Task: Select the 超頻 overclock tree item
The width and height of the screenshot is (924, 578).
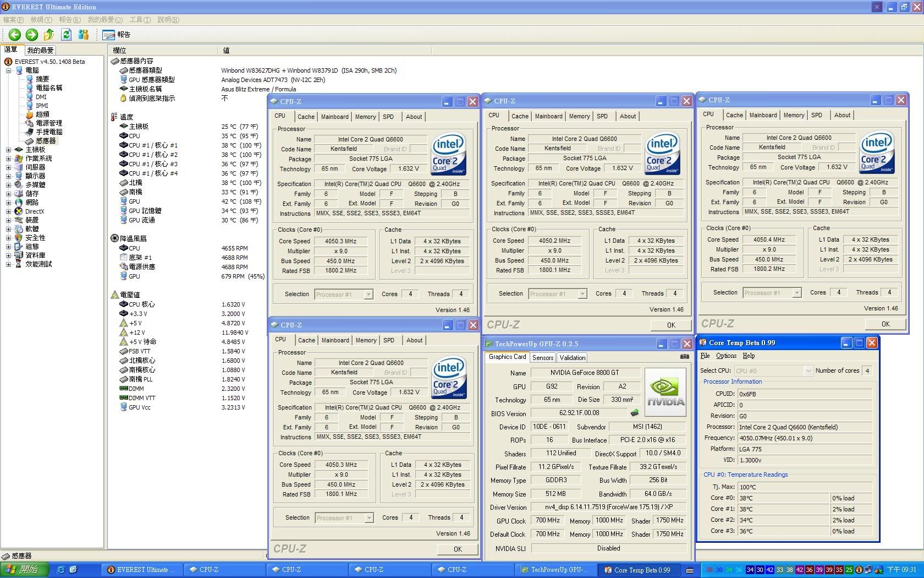Action: [42, 114]
